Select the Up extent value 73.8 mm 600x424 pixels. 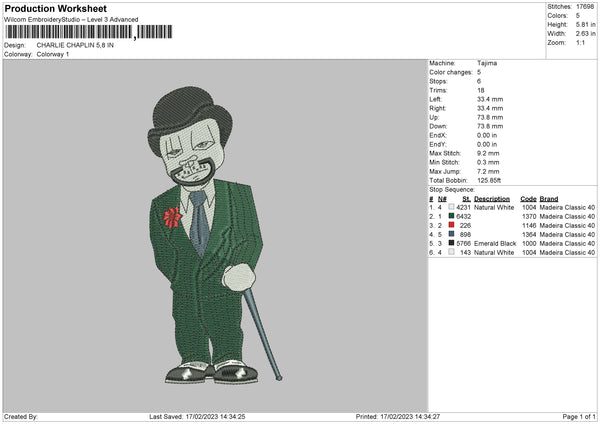click(490, 117)
